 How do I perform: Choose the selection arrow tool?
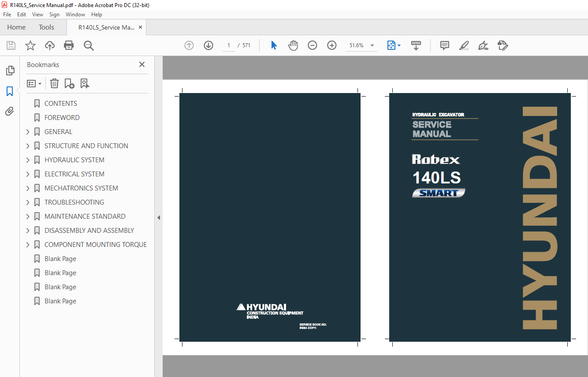click(274, 45)
